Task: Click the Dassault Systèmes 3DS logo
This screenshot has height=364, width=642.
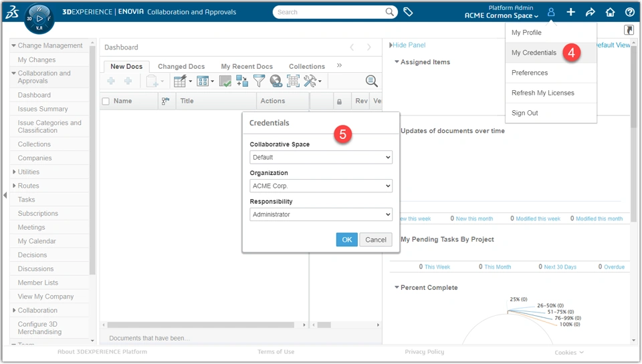Action: [x=12, y=12]
